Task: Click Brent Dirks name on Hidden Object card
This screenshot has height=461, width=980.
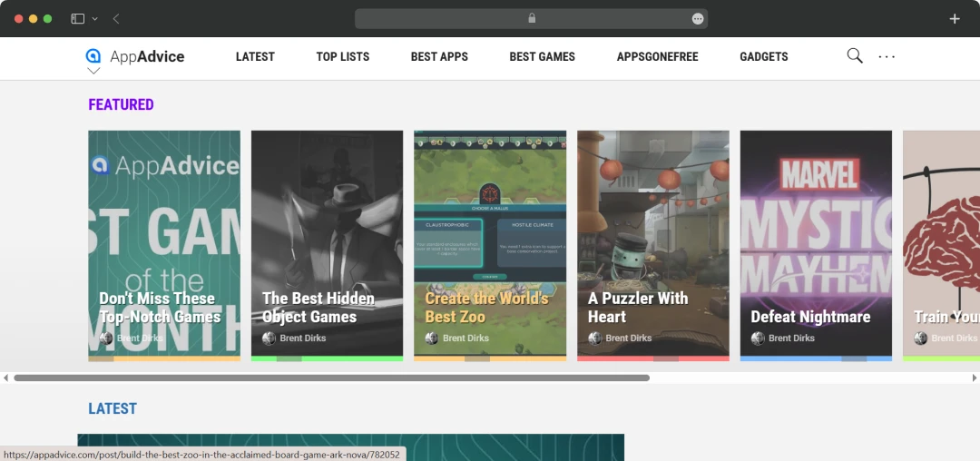Action: click(302, 338)
